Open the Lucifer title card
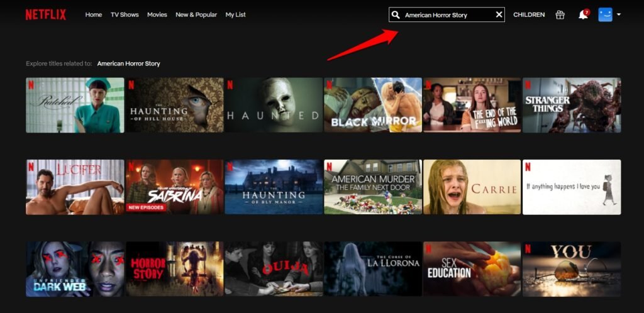The image size is (644, 313). click(75, 187)
